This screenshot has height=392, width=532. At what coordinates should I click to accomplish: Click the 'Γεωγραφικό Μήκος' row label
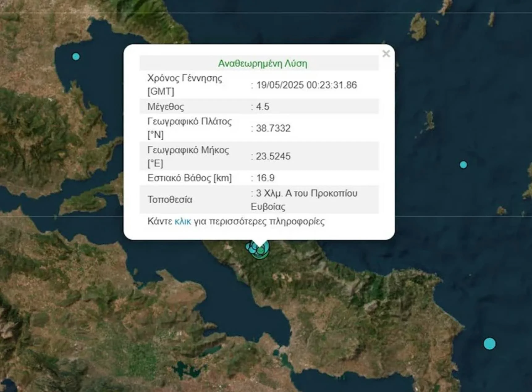pyautogui.click(x=188, y=150)
